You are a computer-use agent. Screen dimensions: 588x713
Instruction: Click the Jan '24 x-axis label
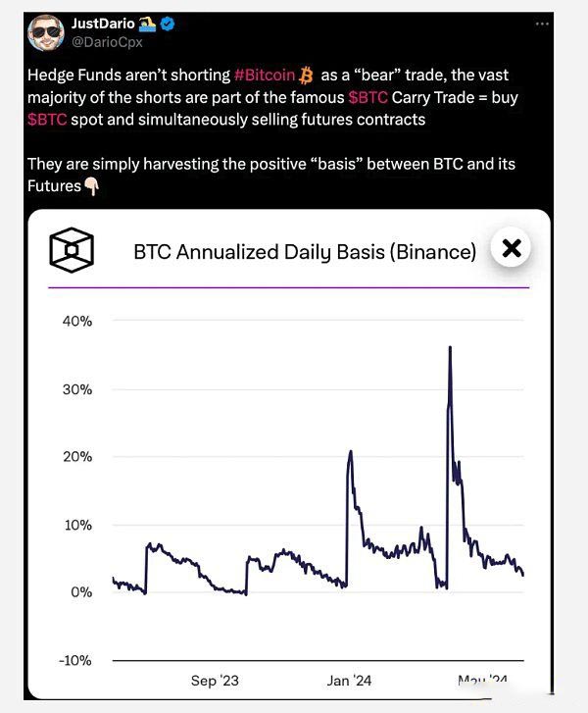[x=349, y=680]
